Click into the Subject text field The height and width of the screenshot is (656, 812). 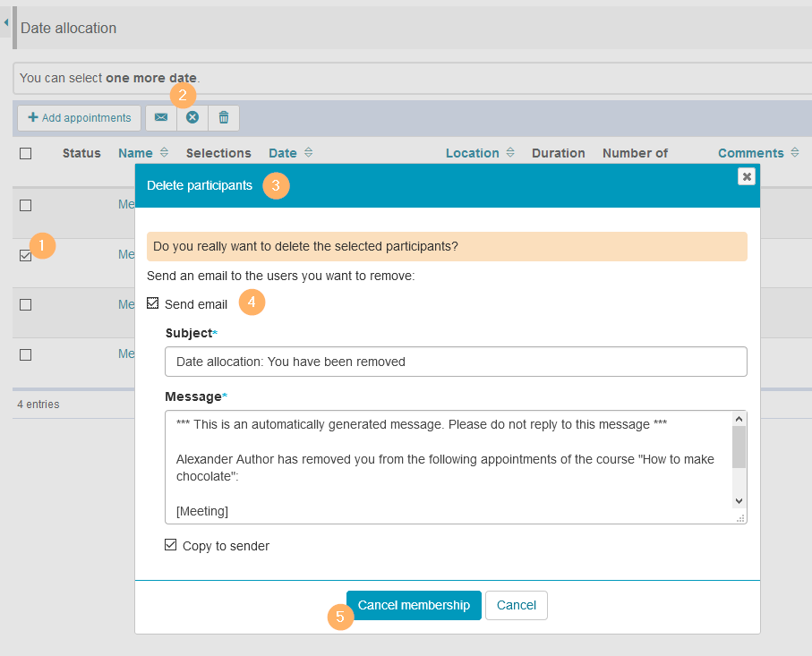tap(456, 362)
